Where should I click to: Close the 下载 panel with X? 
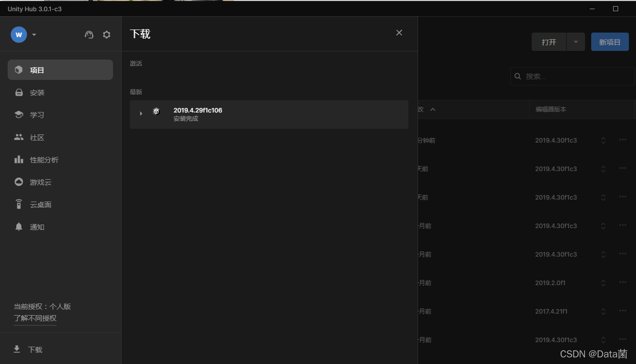(399, 33)
